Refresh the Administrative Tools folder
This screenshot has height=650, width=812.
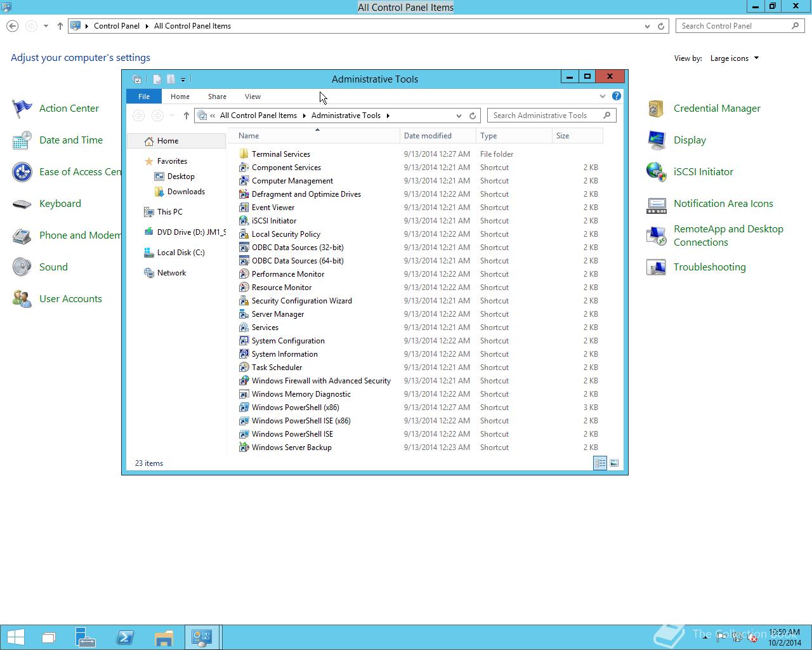[x=473, y=116]
